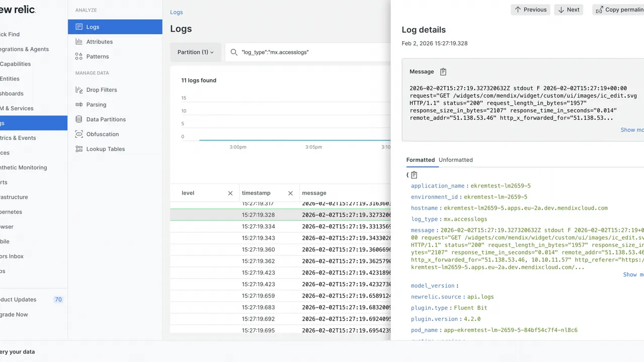
Task: Click the Parsing icon
Action: pos(78,105)
